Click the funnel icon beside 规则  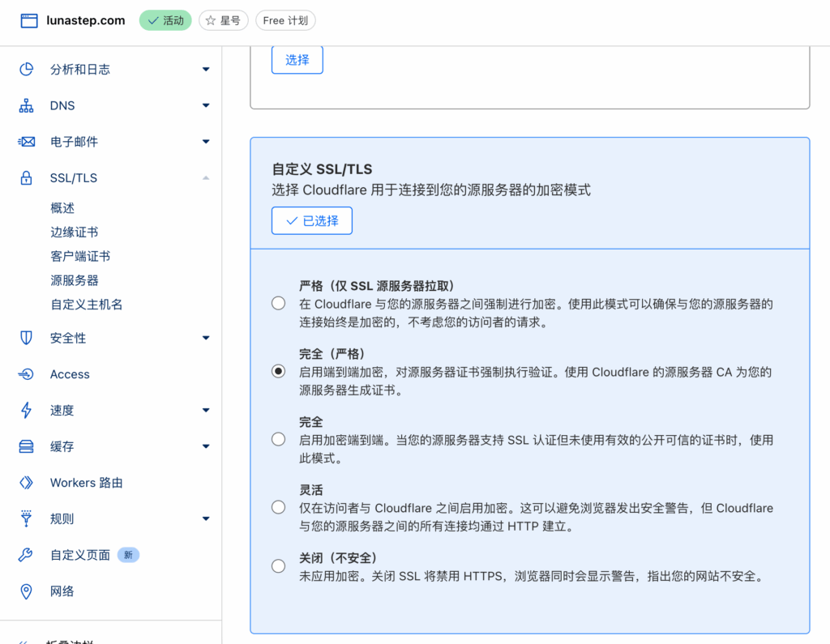click(26, 518)
